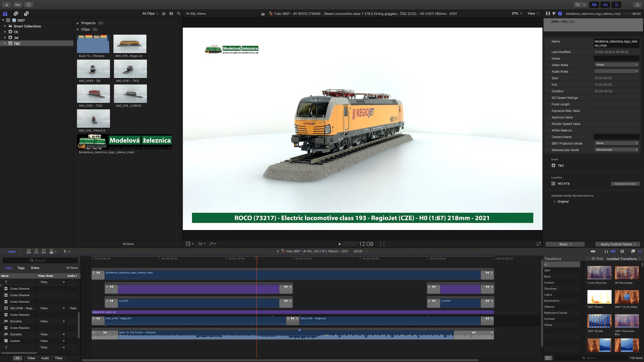This screenshot has height=362, width=644.
Task: Select the Blurs transitions category
Action: [x=562, y=277]
